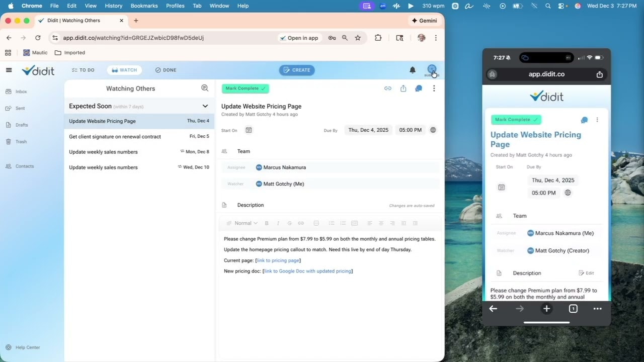This screenshot has height=362, width=644.
Task: Insert a checklist in the description editor
Action: click(354, 223)
